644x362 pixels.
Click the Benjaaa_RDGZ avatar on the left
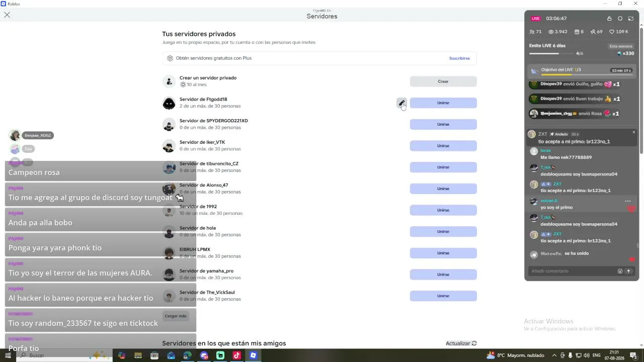point(15,135)
